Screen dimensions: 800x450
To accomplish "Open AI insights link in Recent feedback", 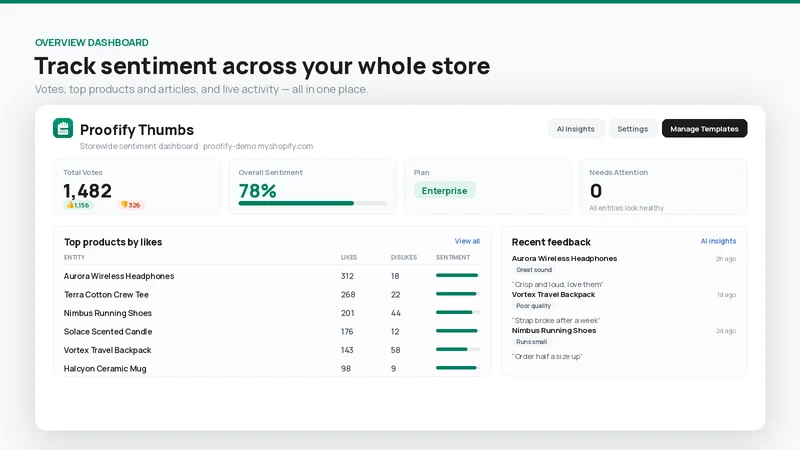I will [x=718, y=241].
